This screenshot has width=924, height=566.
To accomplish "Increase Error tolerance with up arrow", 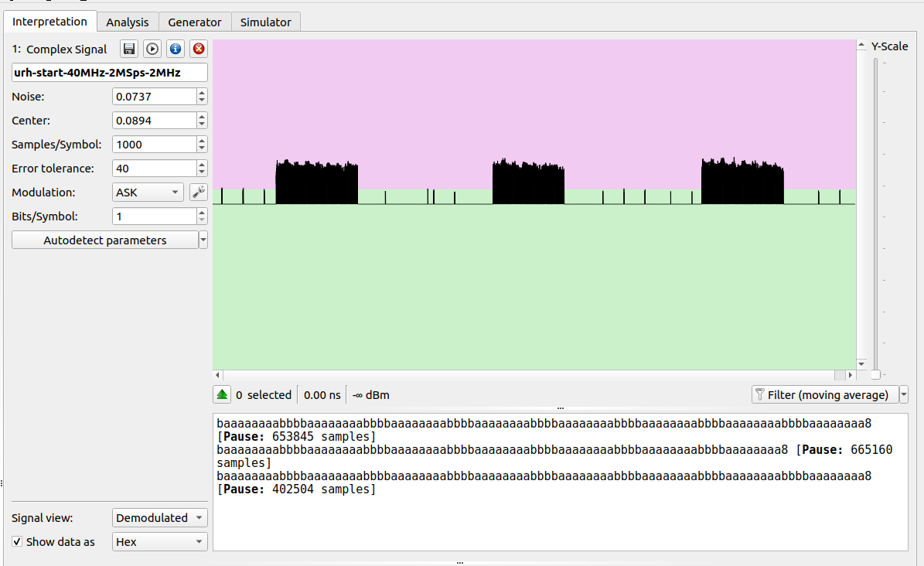I will click(x=202, y=164).
